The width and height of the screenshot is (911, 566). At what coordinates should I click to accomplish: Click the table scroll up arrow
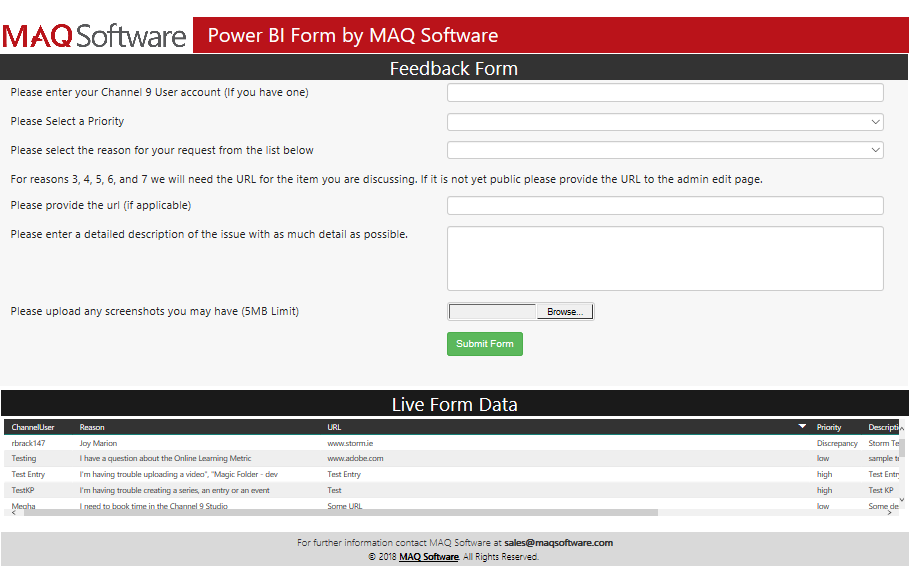click(902, 428)
